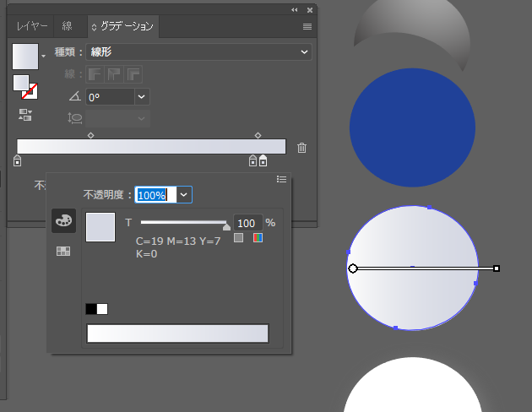Select the fill box in the panel

(21, 83)
